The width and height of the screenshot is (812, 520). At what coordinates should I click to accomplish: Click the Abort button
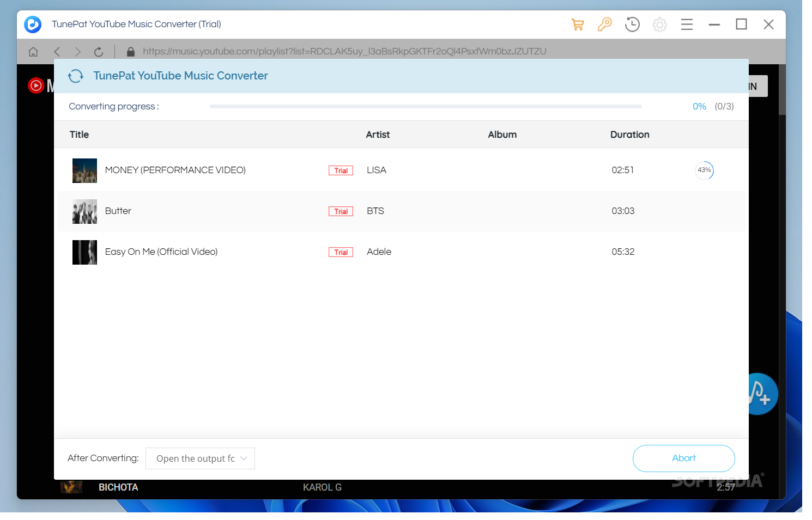click(x=683, y=458)
